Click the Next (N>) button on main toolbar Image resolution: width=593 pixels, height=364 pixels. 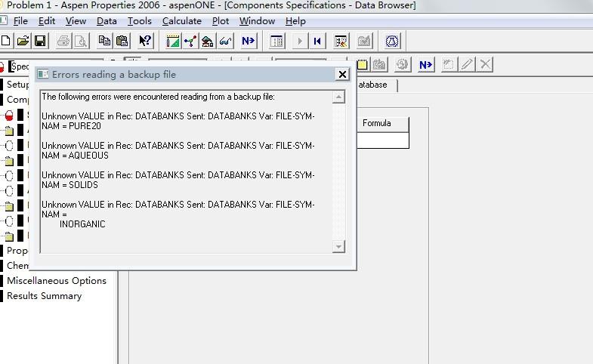(x=248, y=41)
